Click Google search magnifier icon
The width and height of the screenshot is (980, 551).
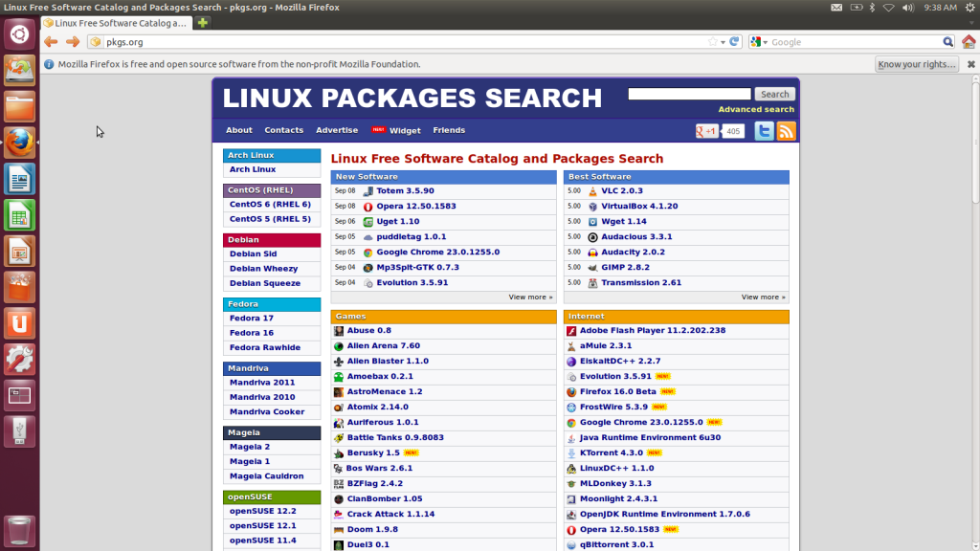tap(948, 42)
